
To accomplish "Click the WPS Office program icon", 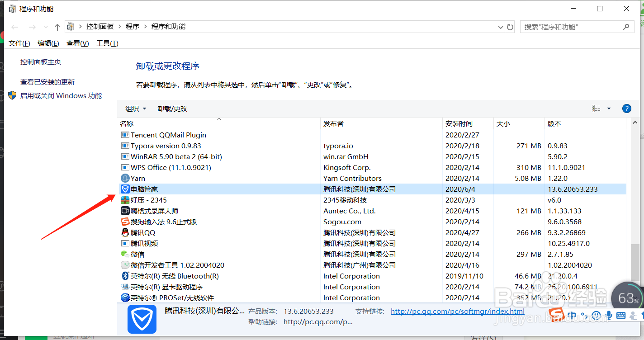I will tap(125, 168).
